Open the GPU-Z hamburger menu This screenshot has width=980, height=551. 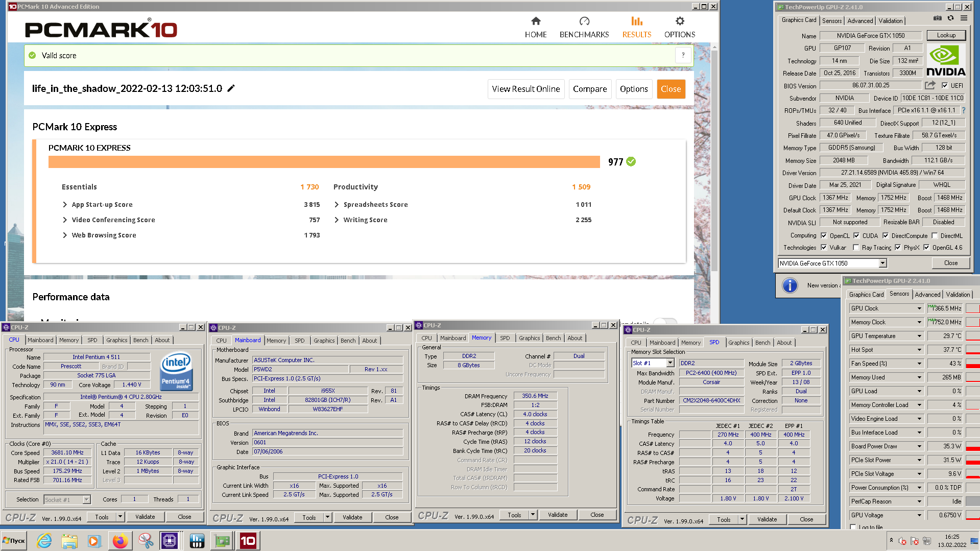pyautogui.click(x=964, y=18)
